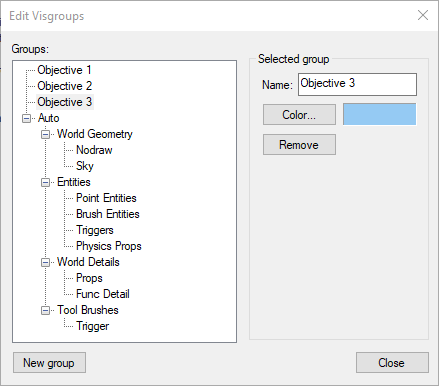Viewport: 439px width, 386px height.
Task: Select the Point Entities visgroup
Action: [x=106, y=198]
